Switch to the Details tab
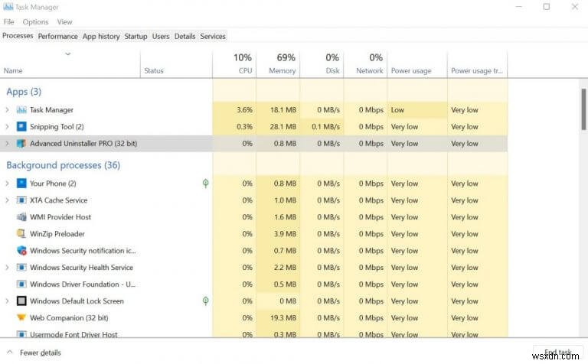Image resolution: width=588 pixels, height=364 pixels. [185, 37]
